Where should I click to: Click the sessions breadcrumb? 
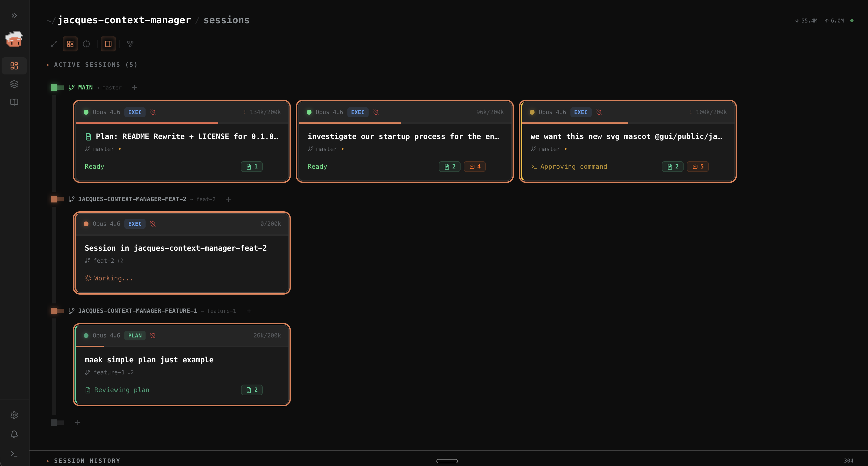227,20
